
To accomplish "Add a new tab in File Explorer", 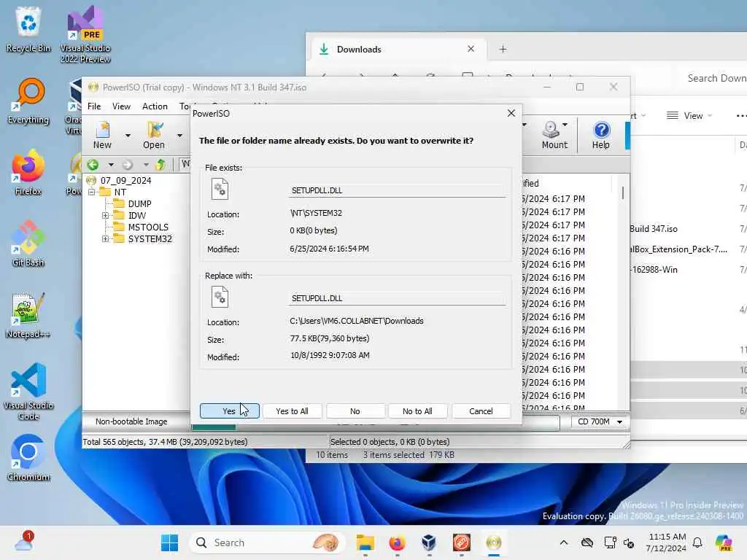I will [x=503, y=49].
